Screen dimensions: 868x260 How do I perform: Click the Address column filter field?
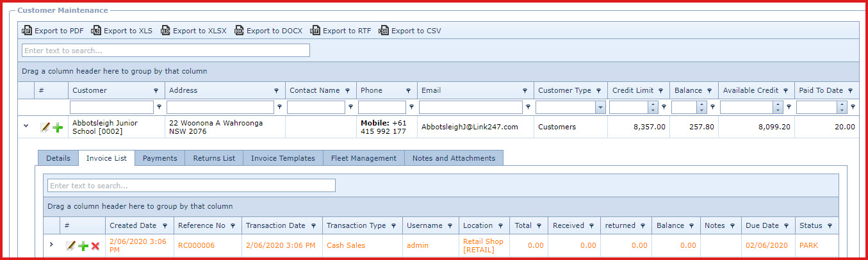pos(220,108)
